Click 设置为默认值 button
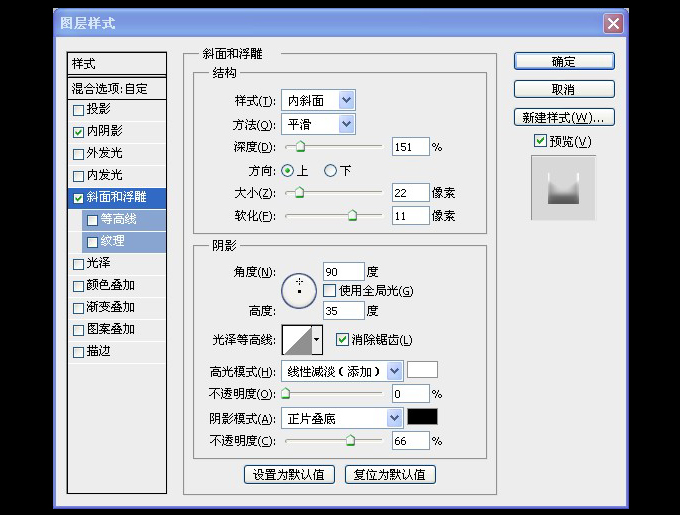Screen dimensions: 680x515 point(289,475)
